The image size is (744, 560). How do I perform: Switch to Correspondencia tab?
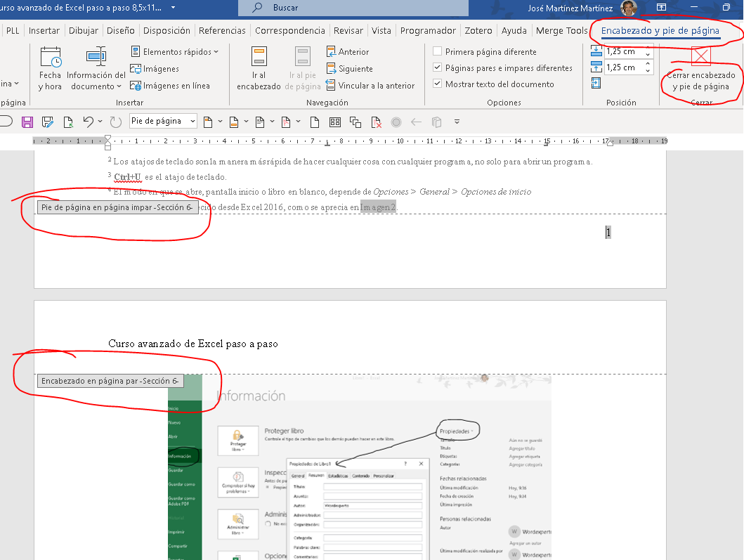290,31
